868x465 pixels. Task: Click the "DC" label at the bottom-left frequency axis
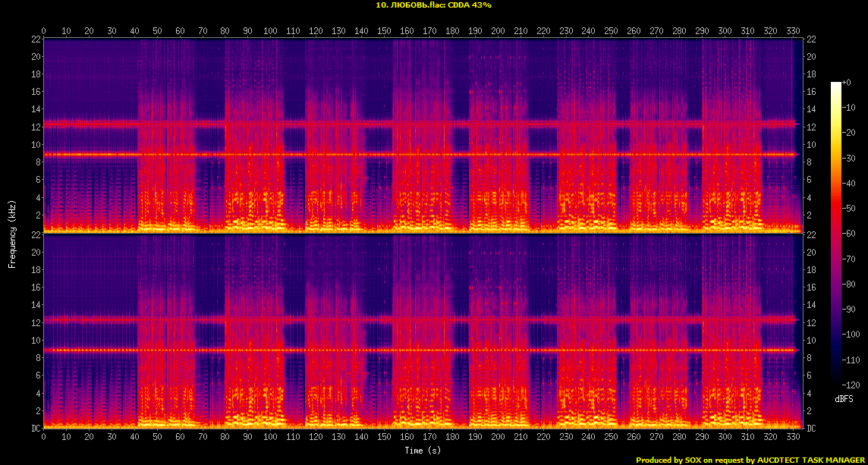pyautogui.click(x=35, y=428)
